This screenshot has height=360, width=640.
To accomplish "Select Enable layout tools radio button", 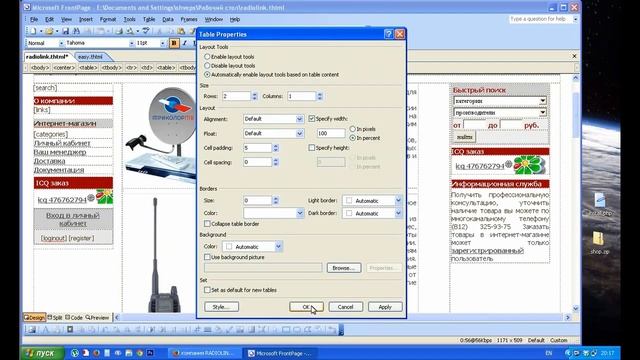I will coord(207,57).
